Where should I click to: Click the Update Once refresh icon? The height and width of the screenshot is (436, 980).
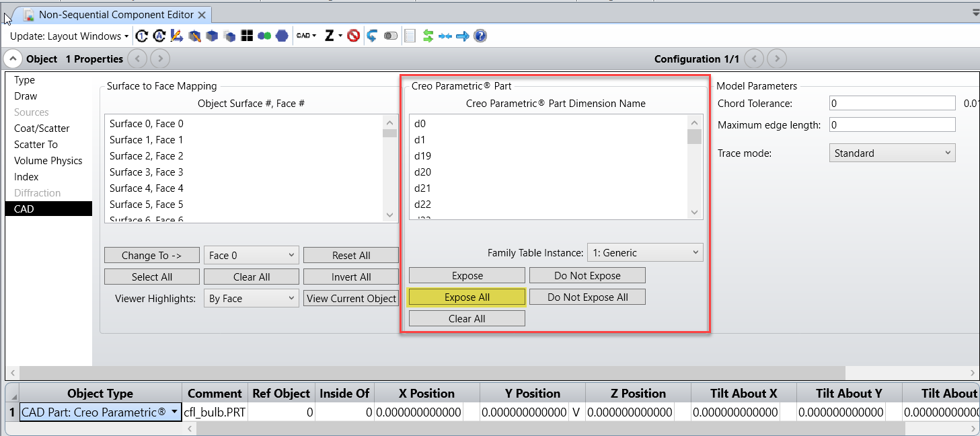tap(142, 36)
